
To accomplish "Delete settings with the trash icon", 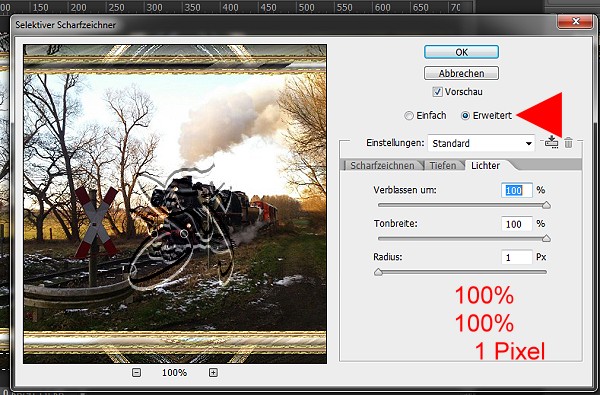I will coord(569,142).
